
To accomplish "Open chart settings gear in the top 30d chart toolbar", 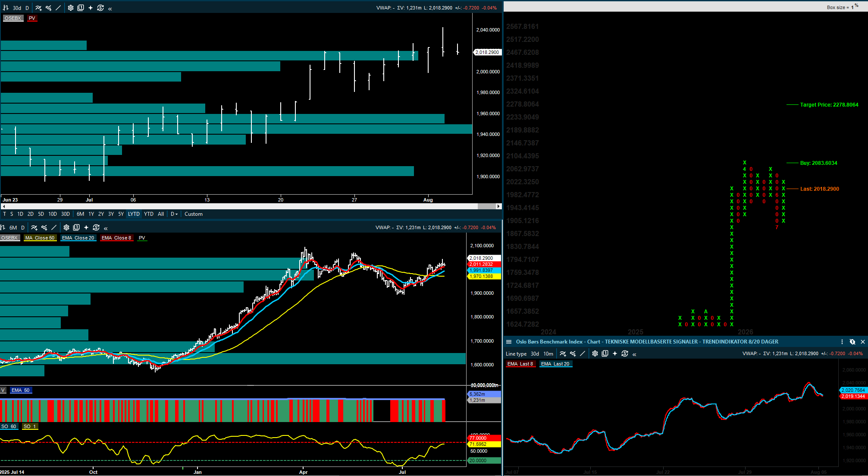I will [71, 8].
